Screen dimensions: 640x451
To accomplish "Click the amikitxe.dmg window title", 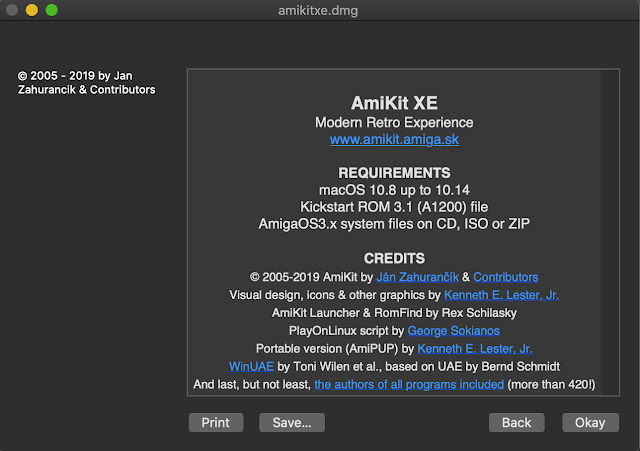I will pos(318,10).
